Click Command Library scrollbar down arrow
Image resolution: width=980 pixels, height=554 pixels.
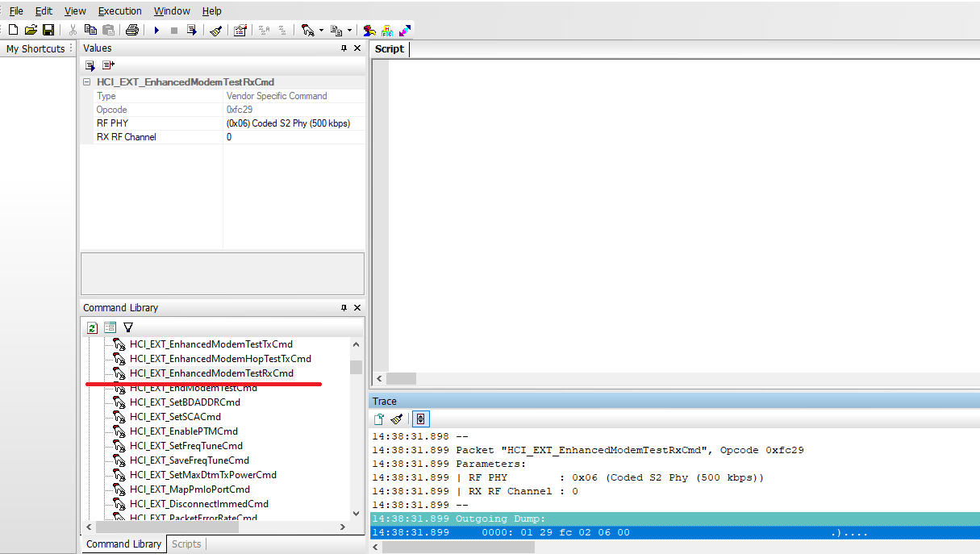coord(356,513)
